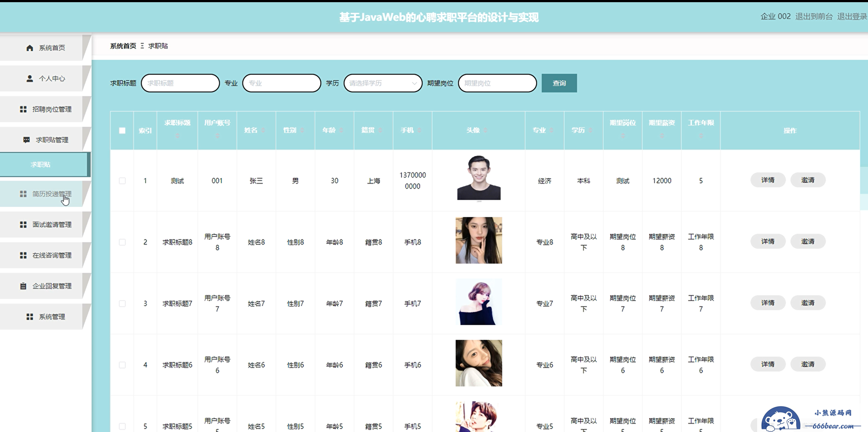This screenshot has height=432, width=868.
Task: Open the 请选择学历 dropdown
Action: pos(383,83)
